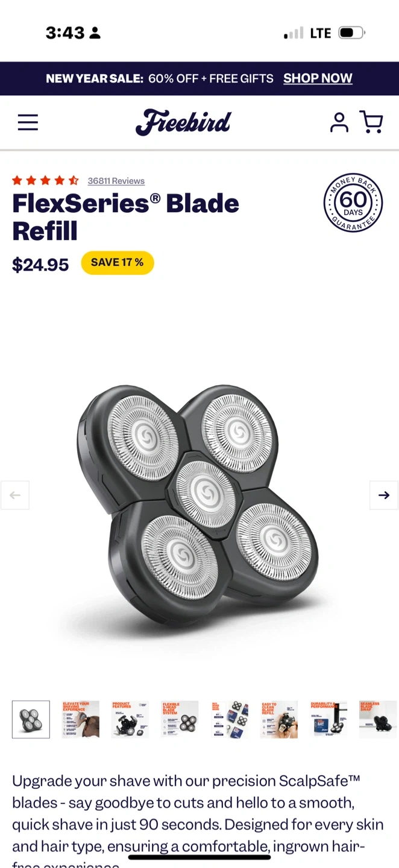Select the fifth thumbnail with blade packs
This screenshot has height=868, width=399.
229,720
